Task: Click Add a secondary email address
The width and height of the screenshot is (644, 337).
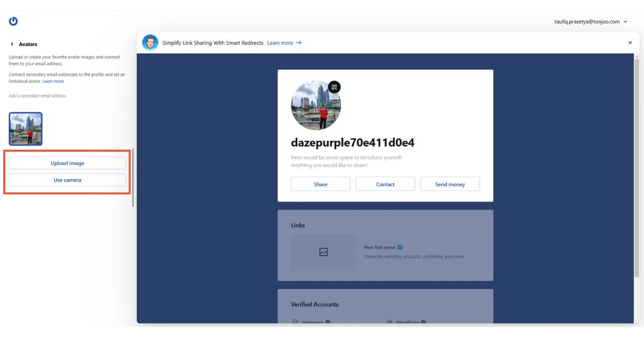Action: tap(37, 96)
